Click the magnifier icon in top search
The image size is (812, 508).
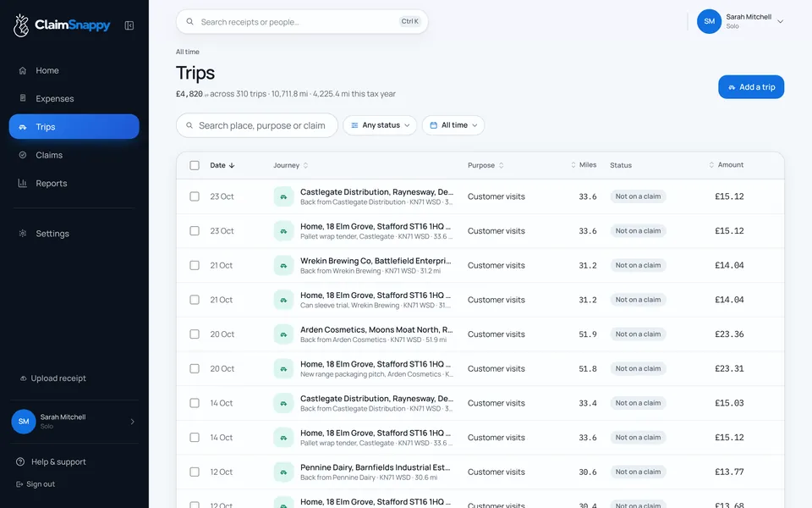190,22
